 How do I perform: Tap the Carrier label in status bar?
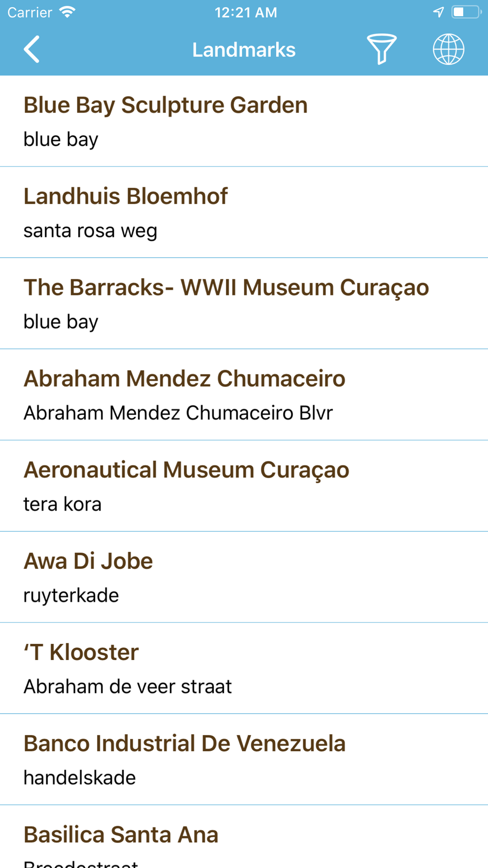coord(30,12)
